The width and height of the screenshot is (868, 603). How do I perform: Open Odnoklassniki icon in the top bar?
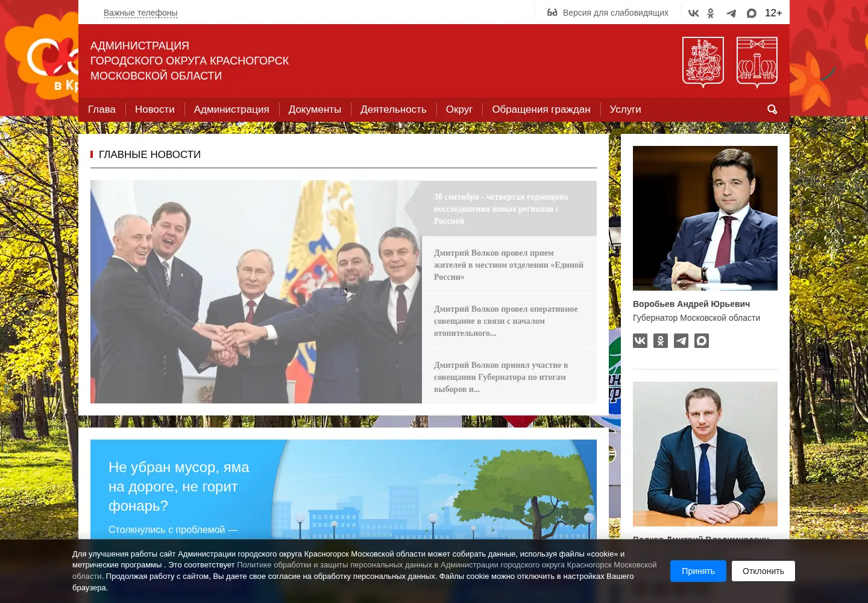711,13
